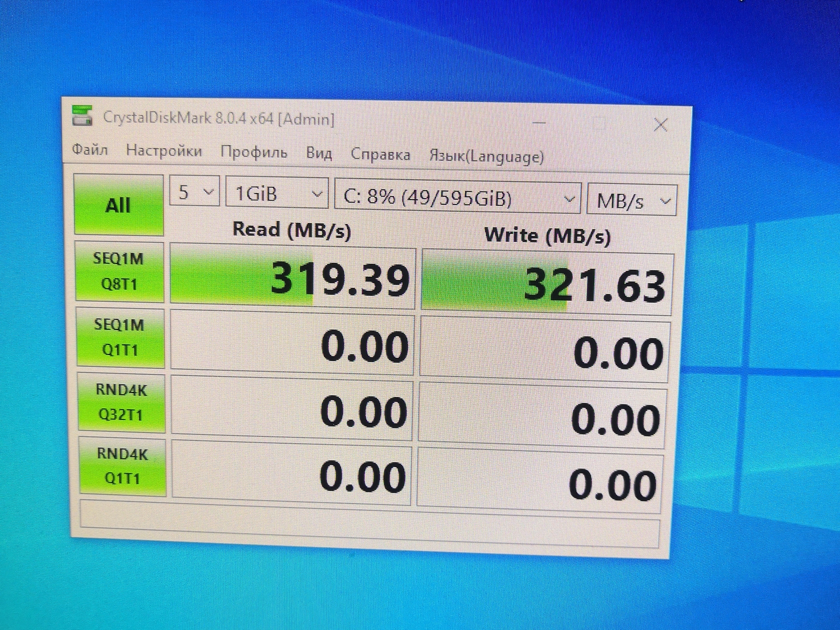Viewport: 840px width, 630px height.
Task: Close the CrystalDiskMark window
Action: point(661,125)
